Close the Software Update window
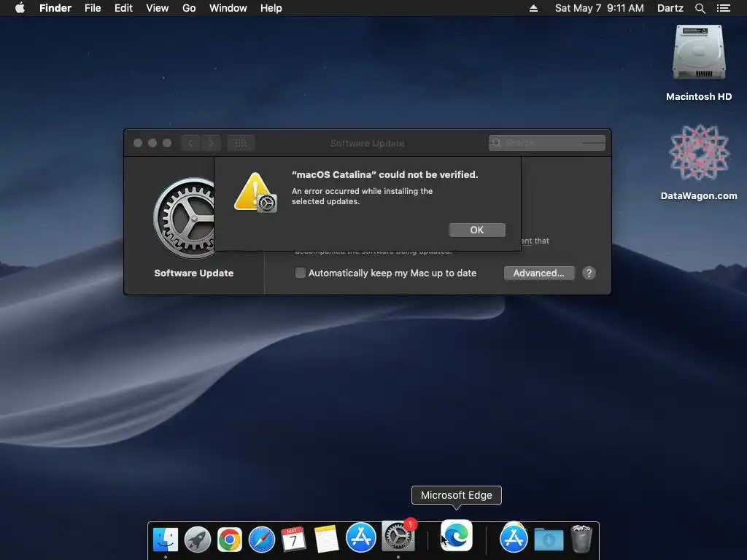Screen dimensions: 747x560 [138, 143]
